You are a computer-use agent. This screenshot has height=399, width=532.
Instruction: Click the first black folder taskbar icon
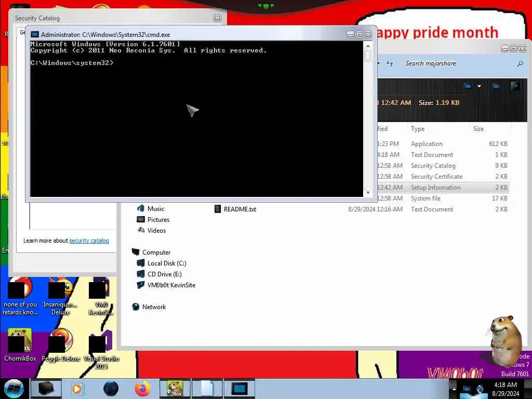tap(46, 389)
